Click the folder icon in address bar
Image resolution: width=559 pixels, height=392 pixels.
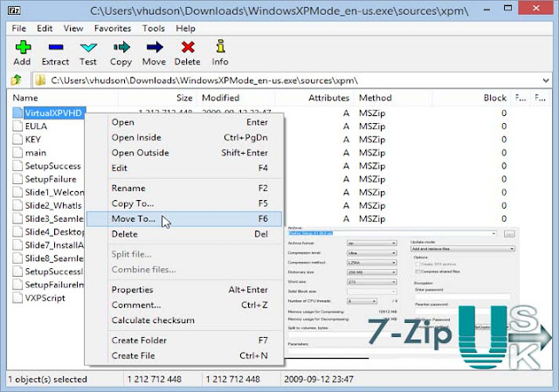[x=40, y=80]
